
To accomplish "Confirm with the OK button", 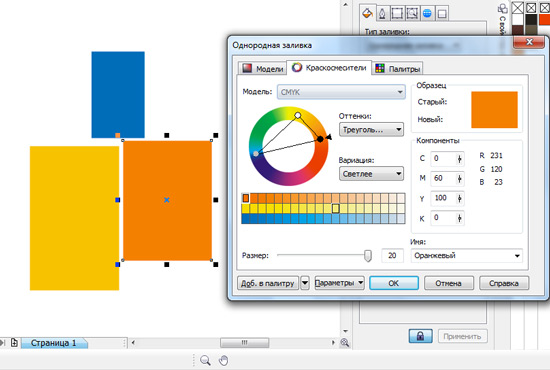I will (394, 283).
